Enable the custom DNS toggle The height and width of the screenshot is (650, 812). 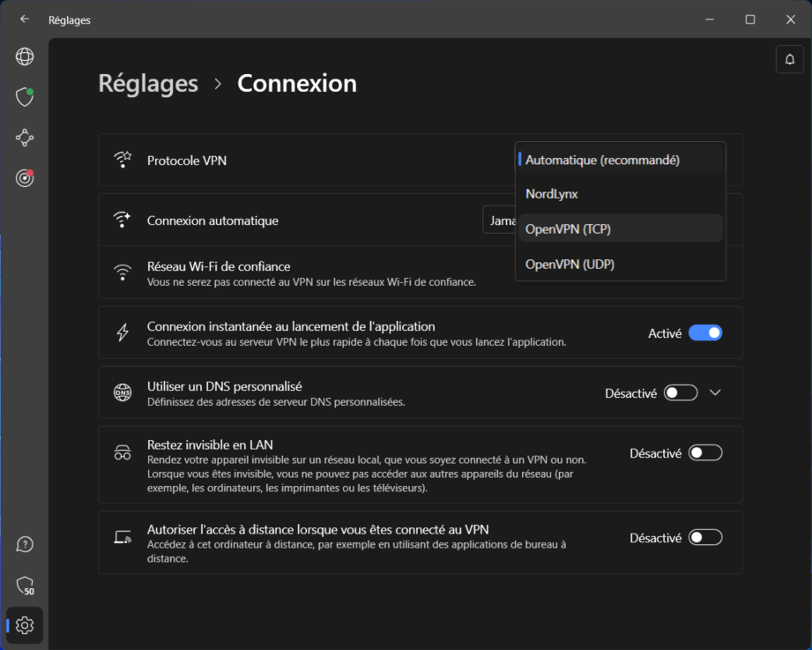[x=681, y=393]
